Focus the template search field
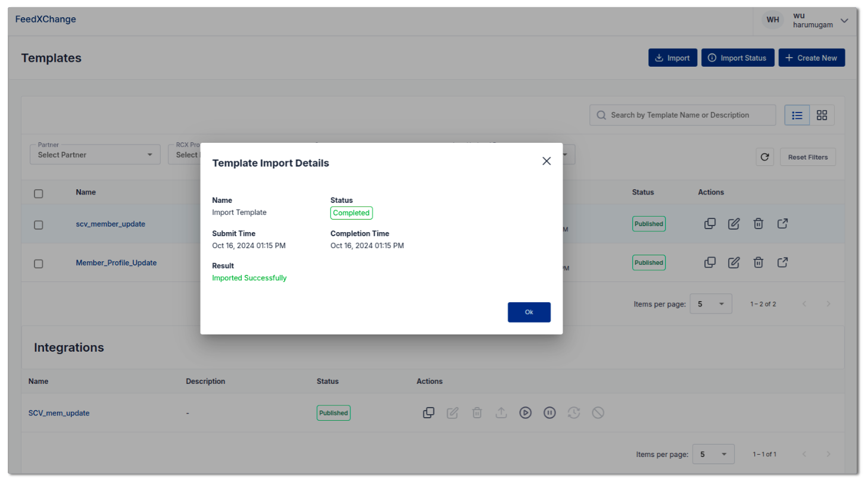 tap(683, 115)
